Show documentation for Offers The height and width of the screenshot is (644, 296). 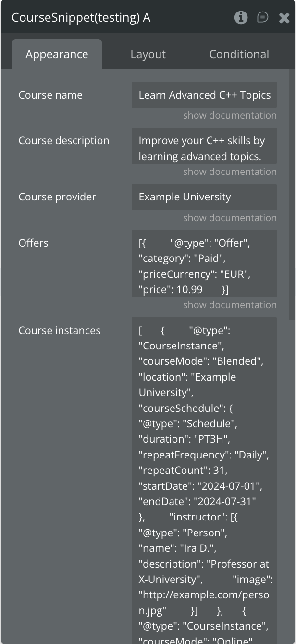230,305
